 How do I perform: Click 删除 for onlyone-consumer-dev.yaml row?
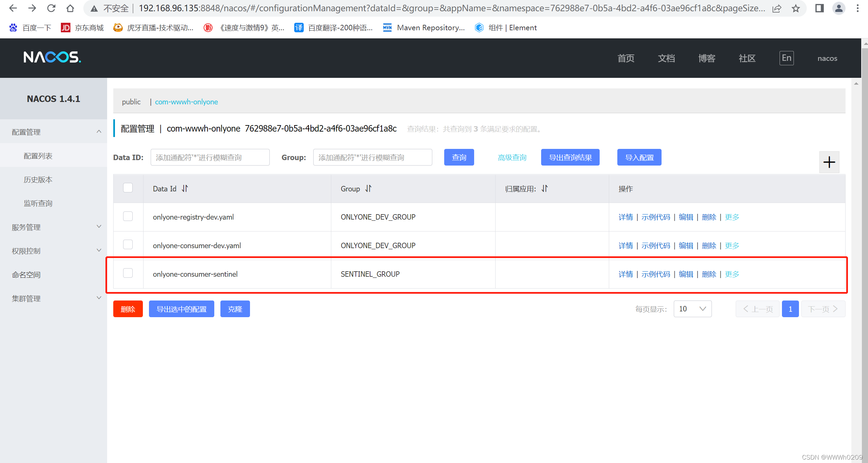pos(709,245)
